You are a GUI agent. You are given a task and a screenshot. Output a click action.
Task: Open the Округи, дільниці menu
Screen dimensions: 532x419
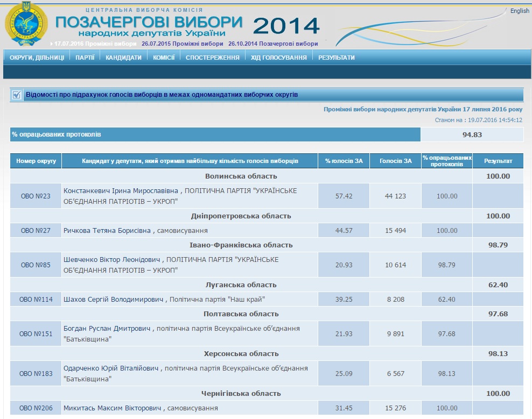tap(37, 58)
